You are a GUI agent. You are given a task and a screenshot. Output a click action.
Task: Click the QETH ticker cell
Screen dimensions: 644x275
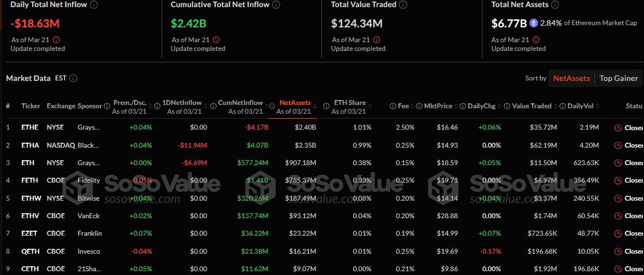point(30,251)
